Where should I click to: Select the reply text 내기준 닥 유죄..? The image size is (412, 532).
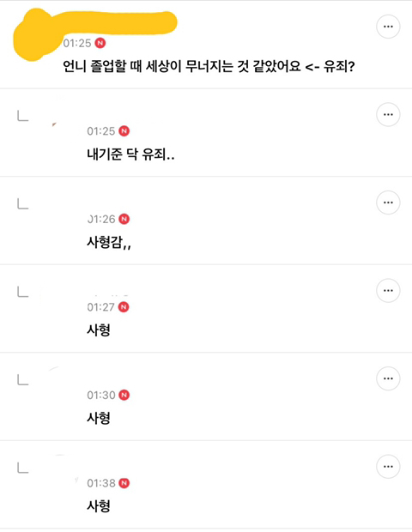[x=126, y=154]
